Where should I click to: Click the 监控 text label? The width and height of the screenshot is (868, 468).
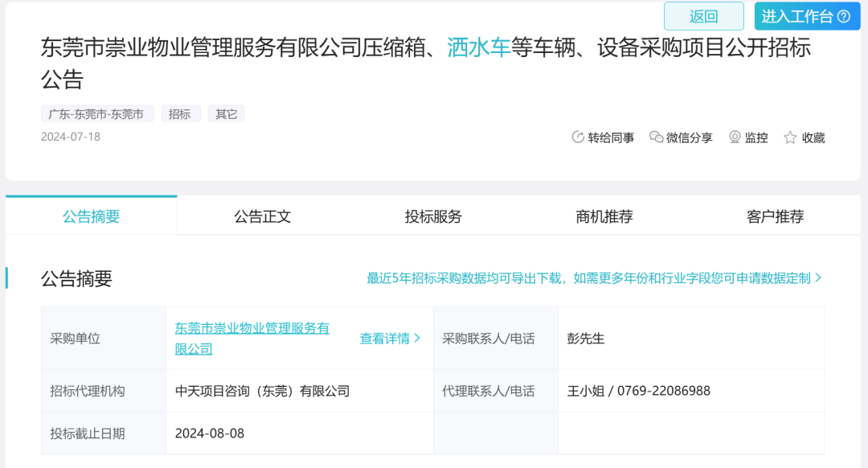click(x=756, y=138)
